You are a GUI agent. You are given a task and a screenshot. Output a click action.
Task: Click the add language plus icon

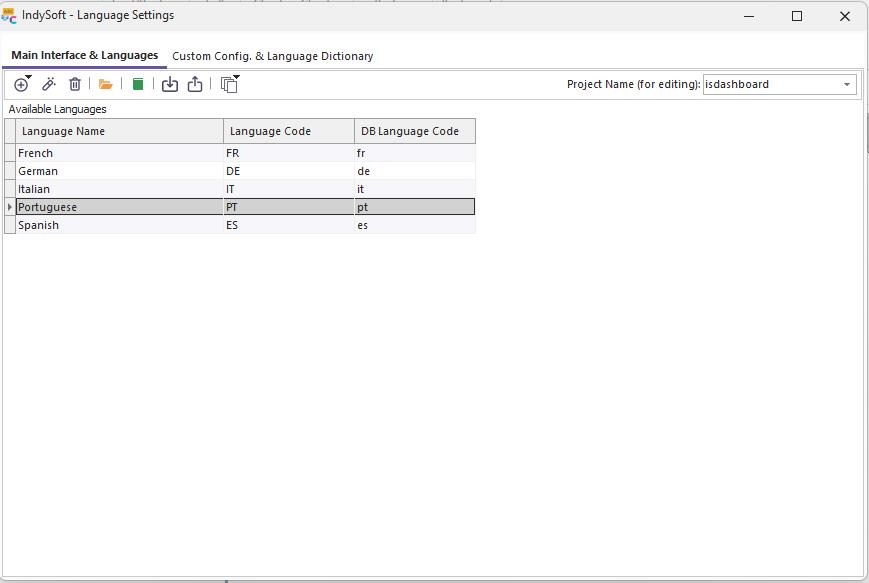[21, 85]
